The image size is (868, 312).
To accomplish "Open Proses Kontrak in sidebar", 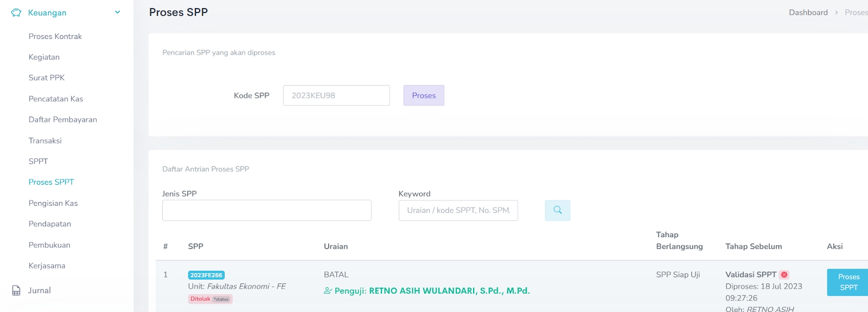I will point(55,36).
